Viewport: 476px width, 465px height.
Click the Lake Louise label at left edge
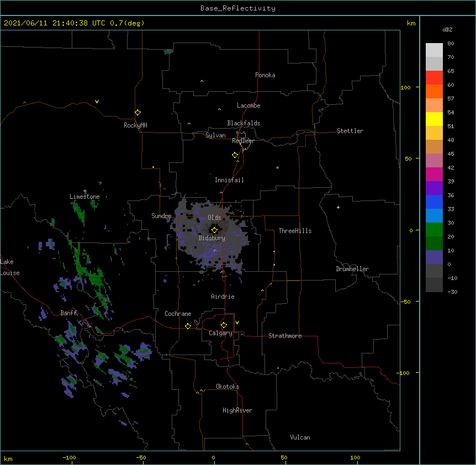coord(10,267)
